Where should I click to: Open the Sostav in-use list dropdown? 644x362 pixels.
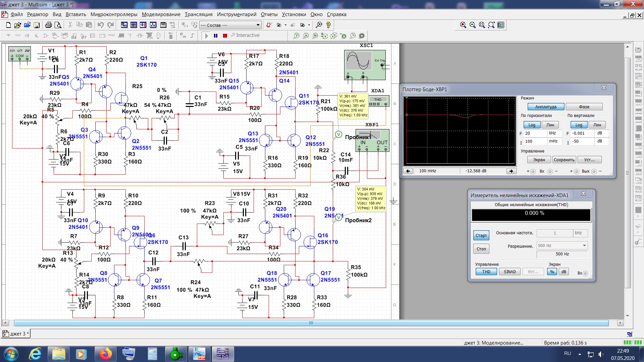(258, 25)
